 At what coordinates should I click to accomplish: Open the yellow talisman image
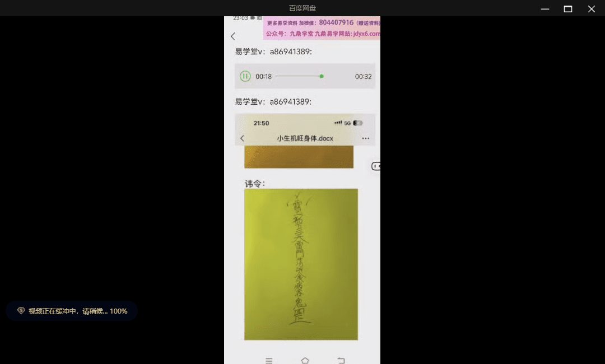tap(301, 264)
